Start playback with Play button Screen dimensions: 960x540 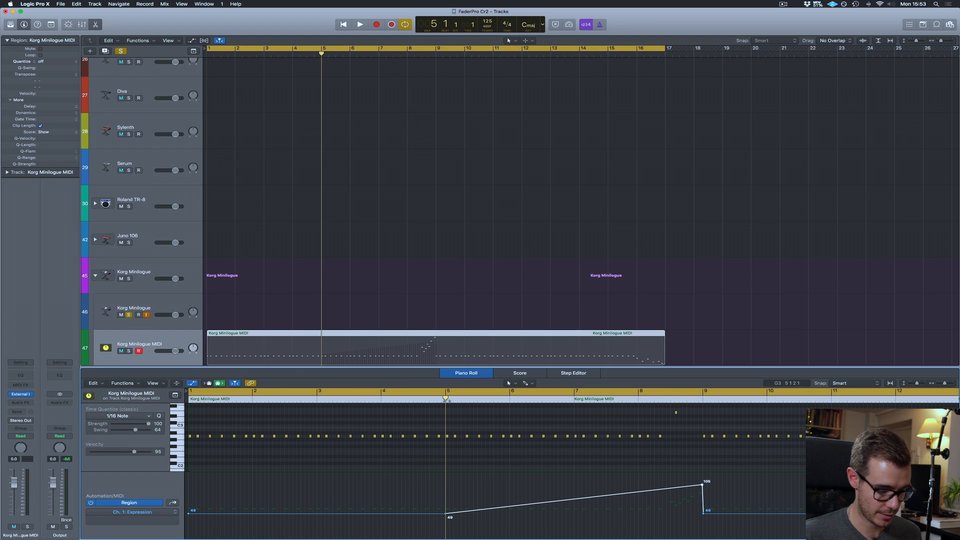[x=360, y=24]
